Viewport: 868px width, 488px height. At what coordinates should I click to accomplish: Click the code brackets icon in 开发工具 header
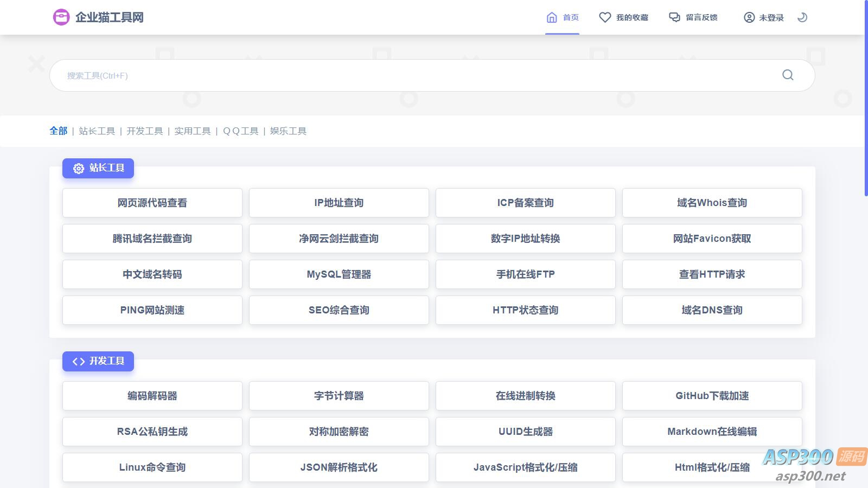[79, 362]
